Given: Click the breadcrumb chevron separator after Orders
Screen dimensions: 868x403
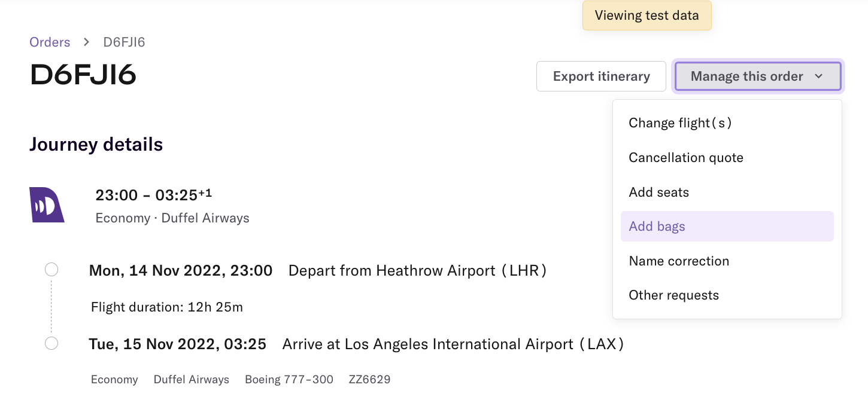Looking at the screenshot, I should point(87,42).
